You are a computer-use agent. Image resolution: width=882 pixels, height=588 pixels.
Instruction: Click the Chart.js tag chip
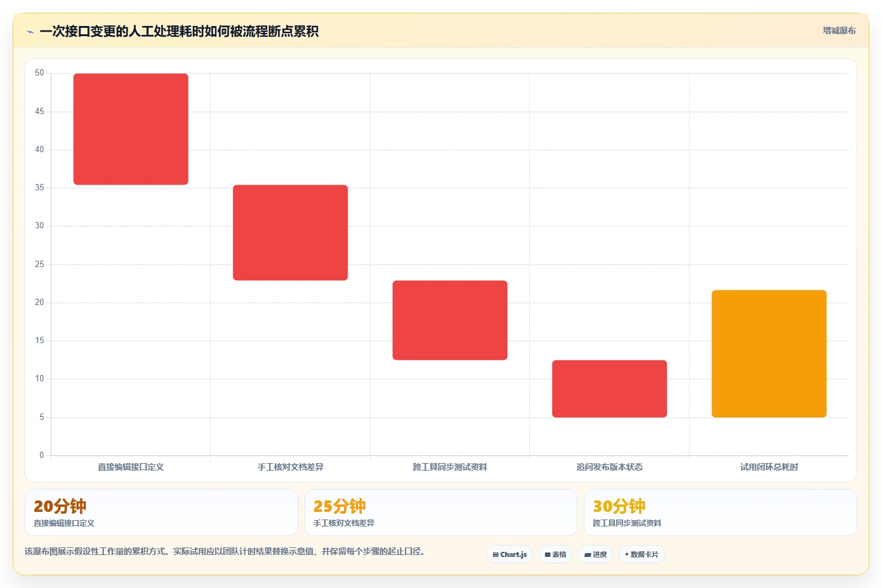[510, 554]
